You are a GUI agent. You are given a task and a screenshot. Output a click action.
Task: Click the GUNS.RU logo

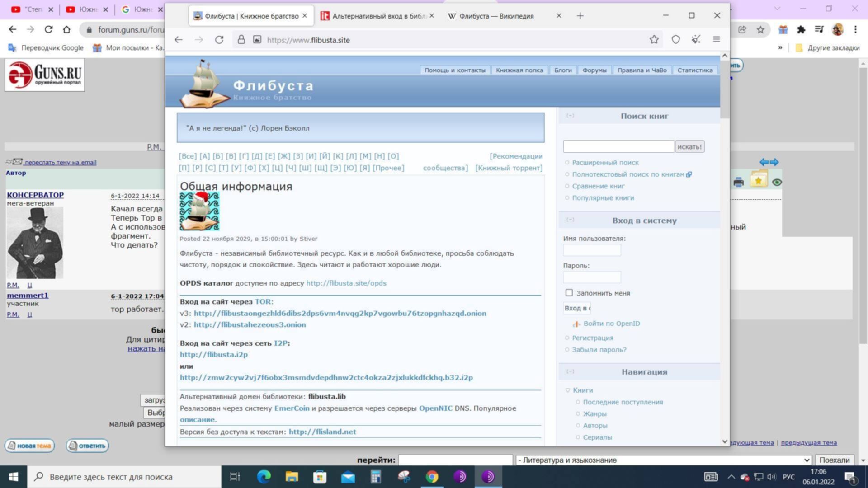[x=45, y=75]
